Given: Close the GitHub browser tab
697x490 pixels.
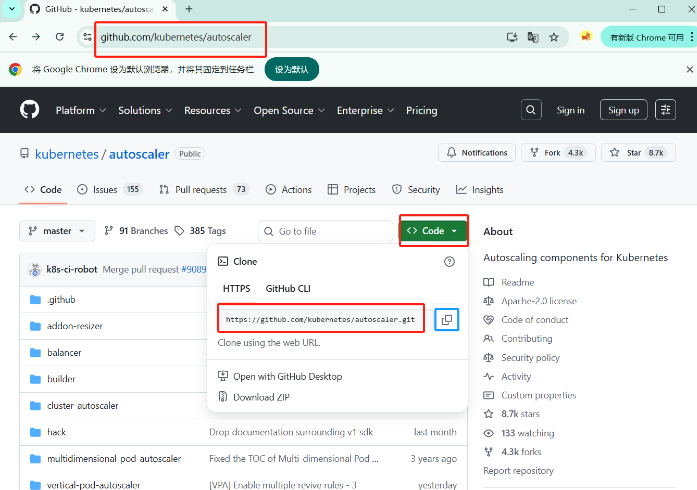Looking at the screenshot, I should [x=165, y=9].
